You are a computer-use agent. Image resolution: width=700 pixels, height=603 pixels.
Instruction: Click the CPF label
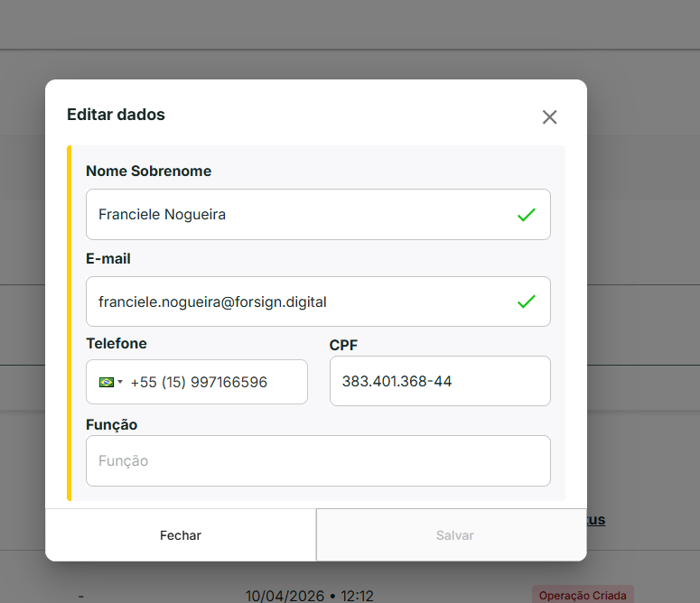pyautogui.click(x=344, y=345)
